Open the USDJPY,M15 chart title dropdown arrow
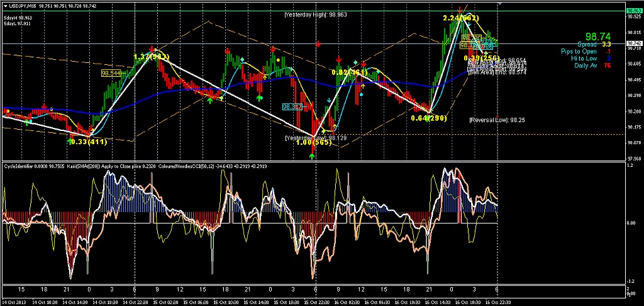The height and width of the screenshot is (306, 644). point(5,7)
